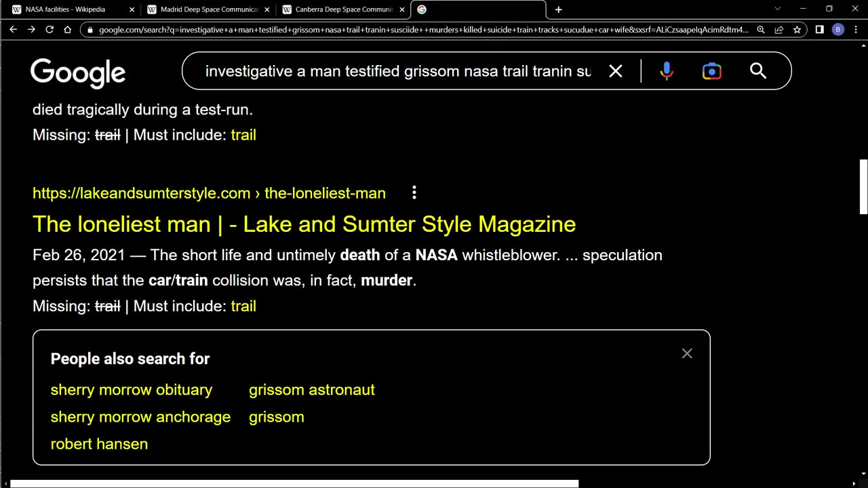Open the browser home page

68,30
